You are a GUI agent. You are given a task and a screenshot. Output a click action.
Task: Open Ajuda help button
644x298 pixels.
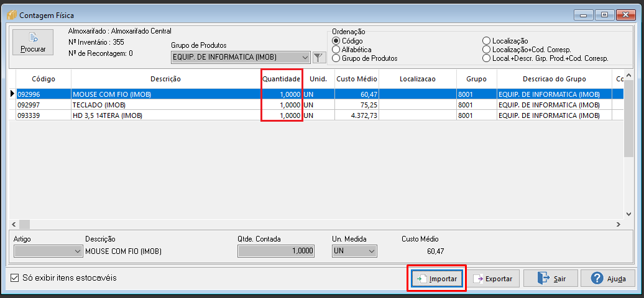(x=608, y=279)
